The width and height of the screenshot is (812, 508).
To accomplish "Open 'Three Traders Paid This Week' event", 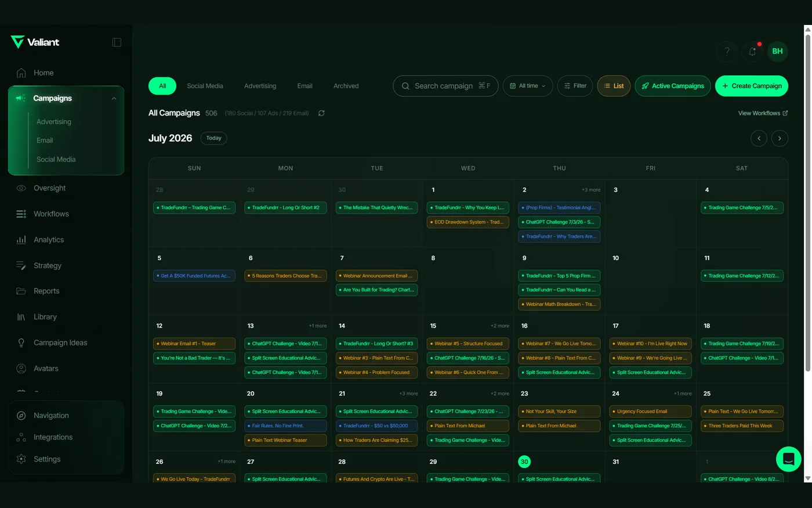I will pyautogui.click(x=742, y=426).
